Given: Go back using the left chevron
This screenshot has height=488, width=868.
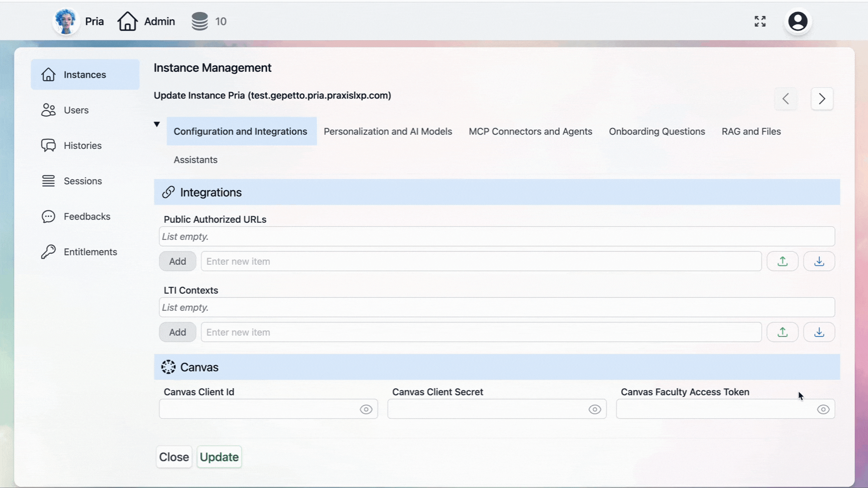Looking at the screenshot, I should coord(786,99).
